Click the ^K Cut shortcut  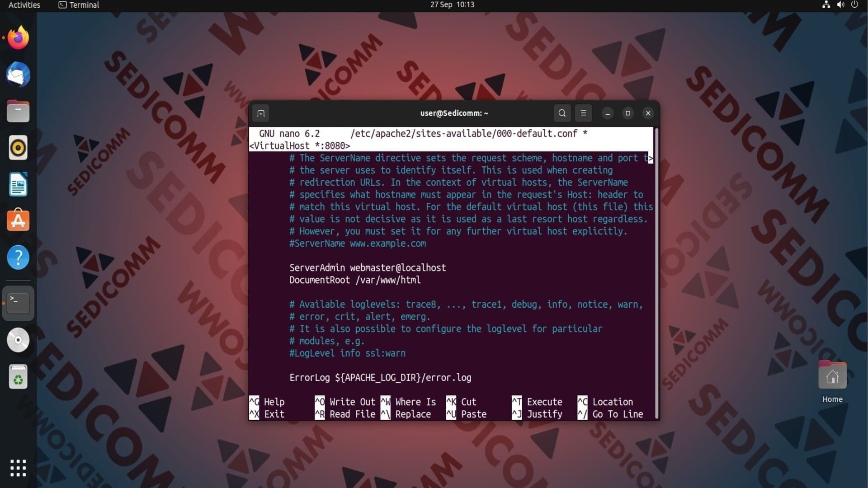point(461,402)
